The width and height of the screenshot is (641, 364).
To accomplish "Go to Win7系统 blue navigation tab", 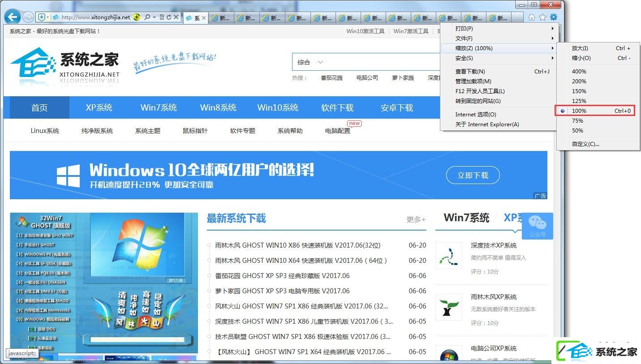I will click(x=159, y=107).
